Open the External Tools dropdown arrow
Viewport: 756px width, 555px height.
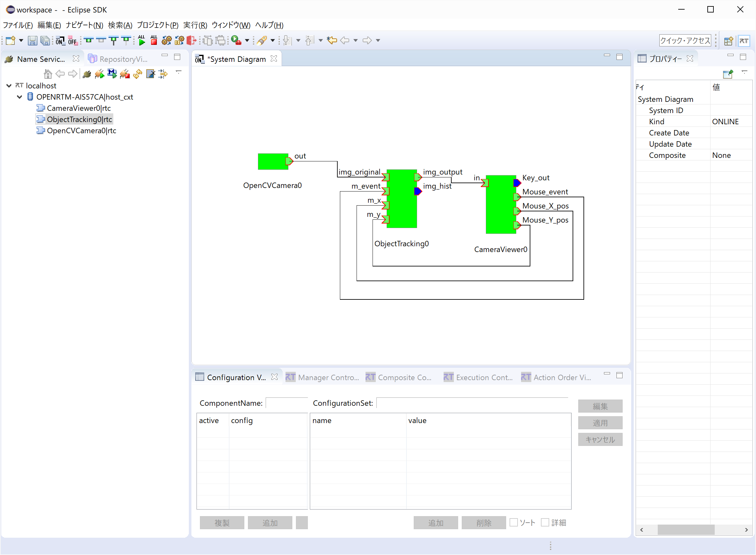click(x=247, y=41)
